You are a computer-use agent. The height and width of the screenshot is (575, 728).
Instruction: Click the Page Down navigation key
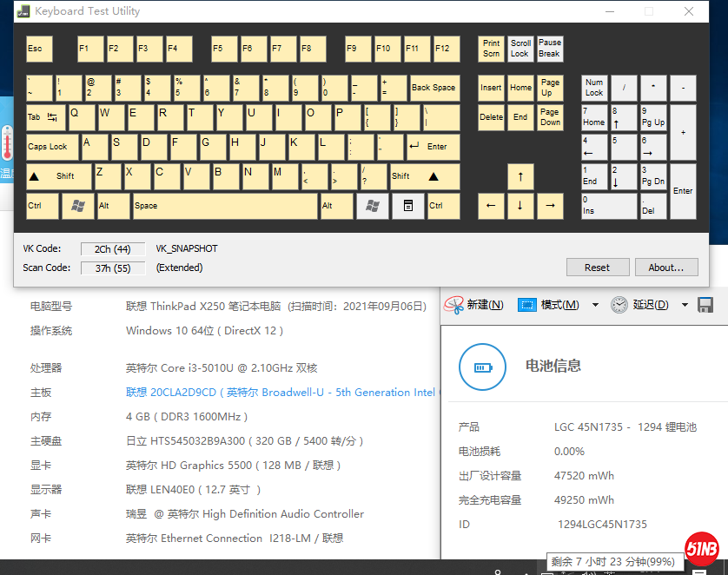pyautogui.click(x=550, y=117)
